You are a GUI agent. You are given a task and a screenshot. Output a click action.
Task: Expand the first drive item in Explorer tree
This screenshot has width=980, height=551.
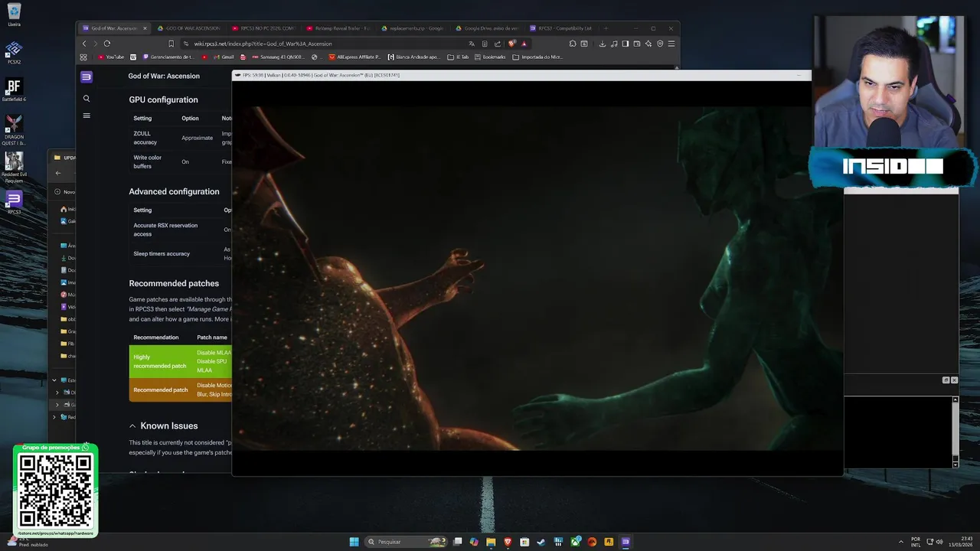point(57,393)
